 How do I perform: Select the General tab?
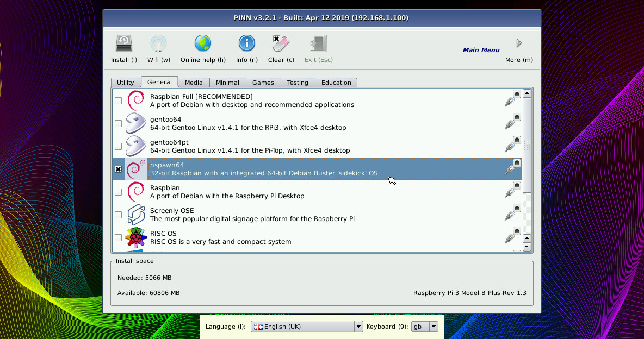pyautogui.click(x=159, y=82)
